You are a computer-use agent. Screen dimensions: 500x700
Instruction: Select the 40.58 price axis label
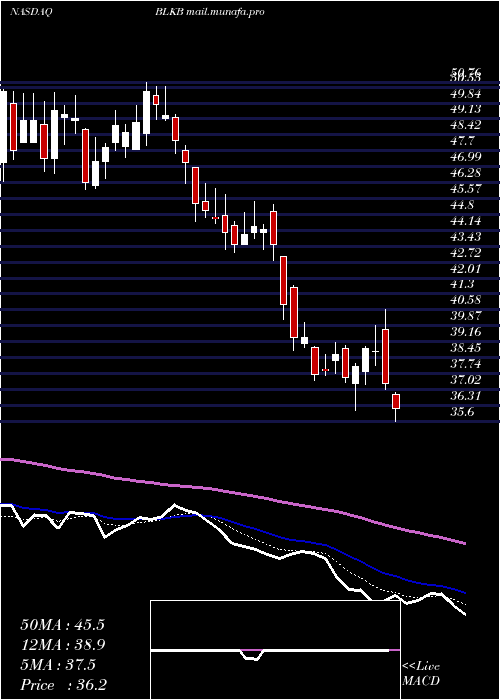[465, 300]
